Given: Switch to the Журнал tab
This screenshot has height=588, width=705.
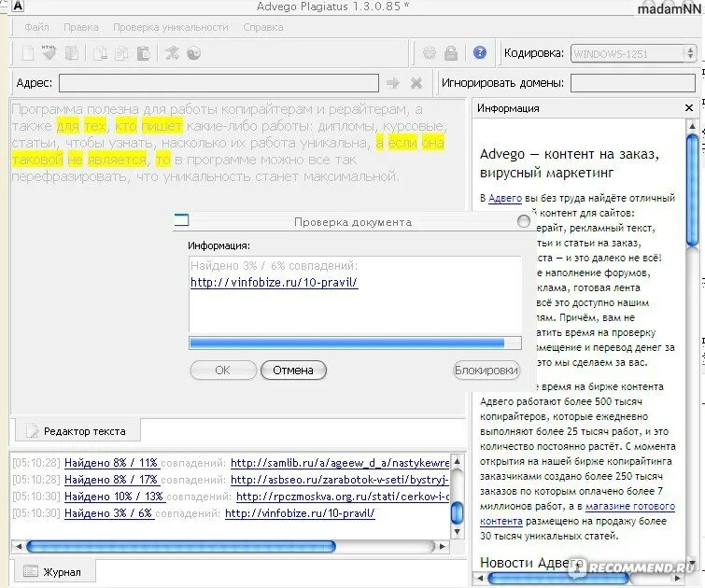Looking at the screenshot, I should (55, 572).
